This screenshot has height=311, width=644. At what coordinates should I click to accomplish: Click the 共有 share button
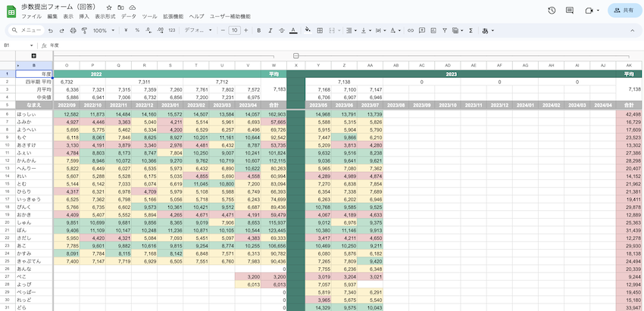tap(624, 11)
